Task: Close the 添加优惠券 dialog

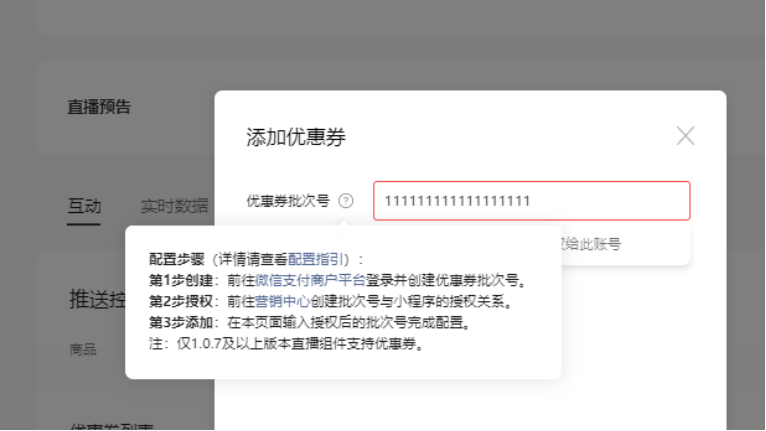Action: point(685,136)
